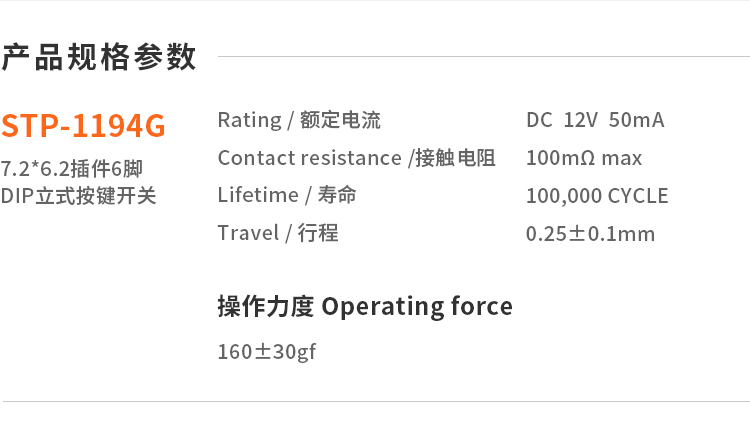The image size is (750, 423).
Task: Click the bottom horizontal divider line
Action: click(x=375, y=401)
